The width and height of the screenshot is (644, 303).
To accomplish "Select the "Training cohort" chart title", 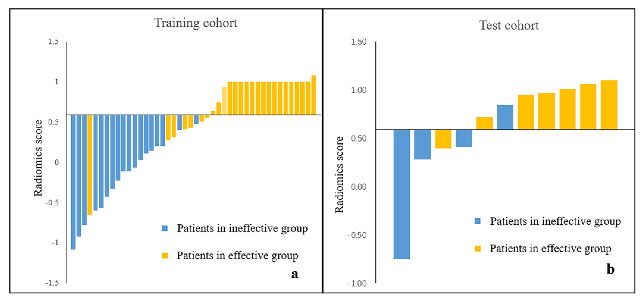I will 196,23.
